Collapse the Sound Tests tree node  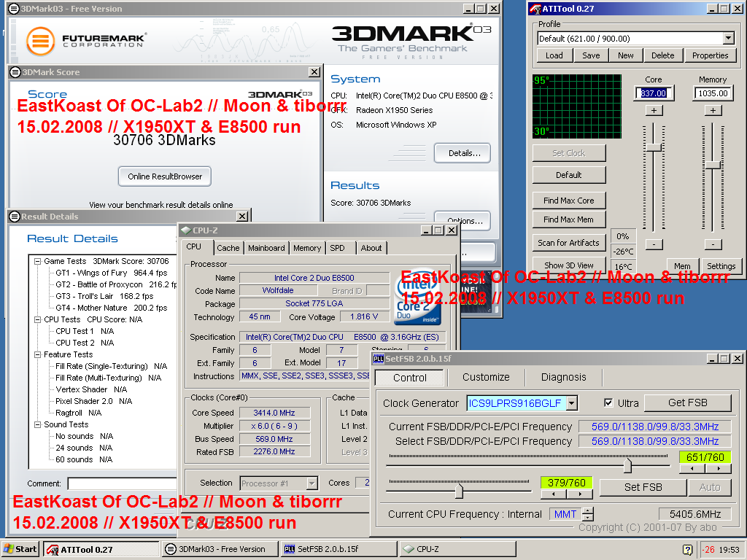[37, 425]
